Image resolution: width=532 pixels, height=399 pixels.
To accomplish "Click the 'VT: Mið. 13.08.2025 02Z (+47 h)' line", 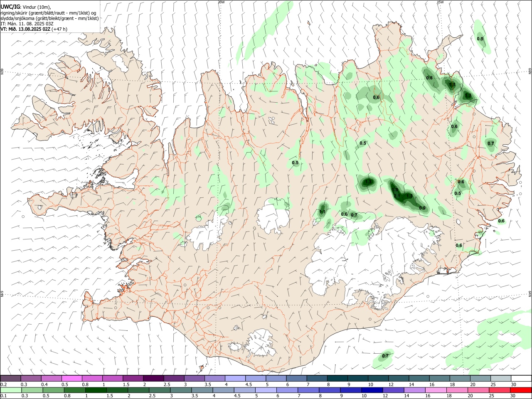I will [34, 29].
